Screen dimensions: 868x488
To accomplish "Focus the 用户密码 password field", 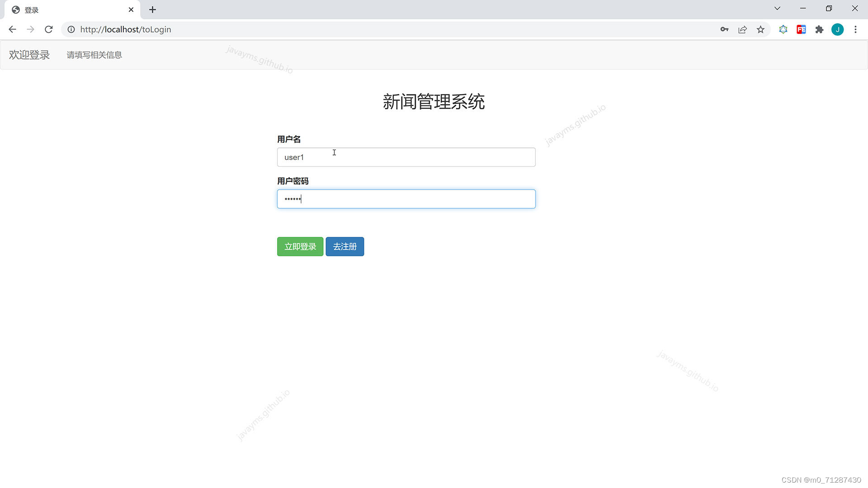I will 406,199.
